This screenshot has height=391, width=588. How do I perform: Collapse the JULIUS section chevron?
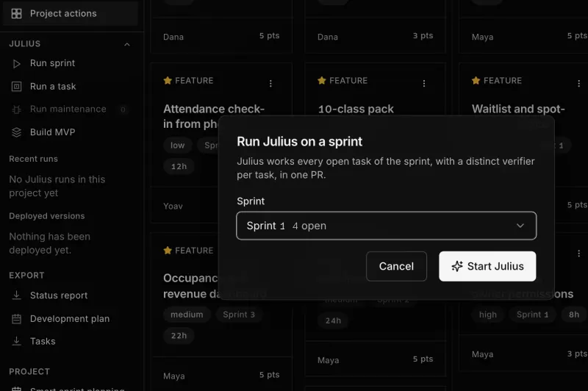pyautogui.click(x=127, y=44)
